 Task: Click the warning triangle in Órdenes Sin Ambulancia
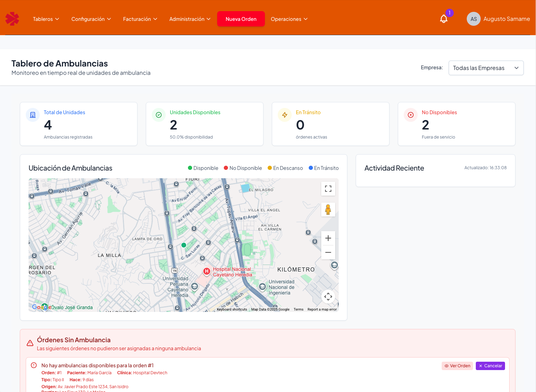(30, 343)
